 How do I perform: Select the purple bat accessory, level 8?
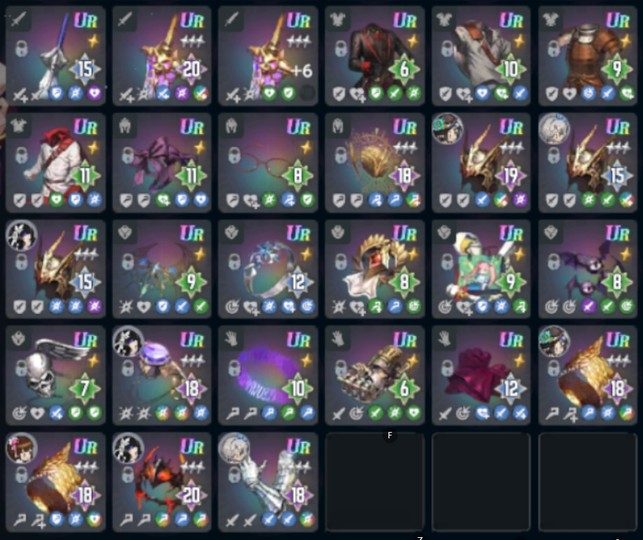(x=588, y=269)
